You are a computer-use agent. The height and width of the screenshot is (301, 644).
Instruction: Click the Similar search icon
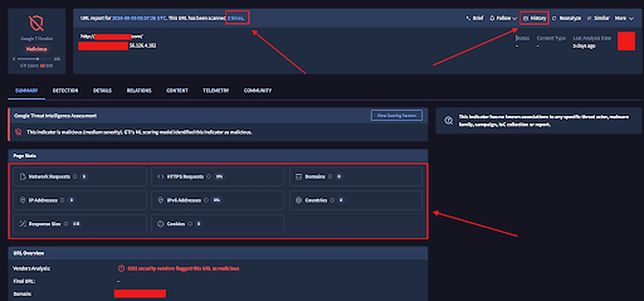(x=589, y=18)
